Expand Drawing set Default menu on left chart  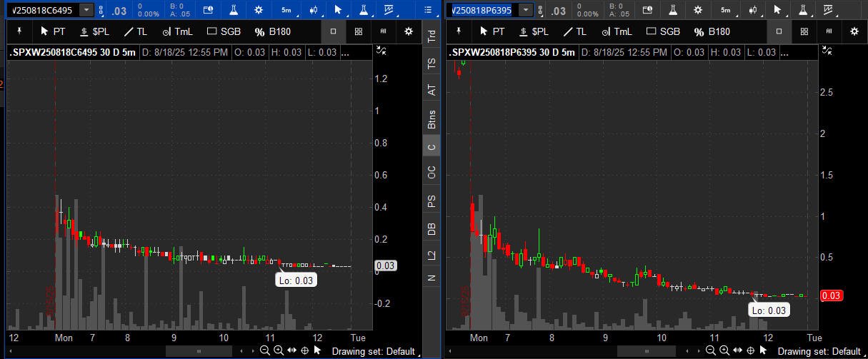click(x=373, y=350)
